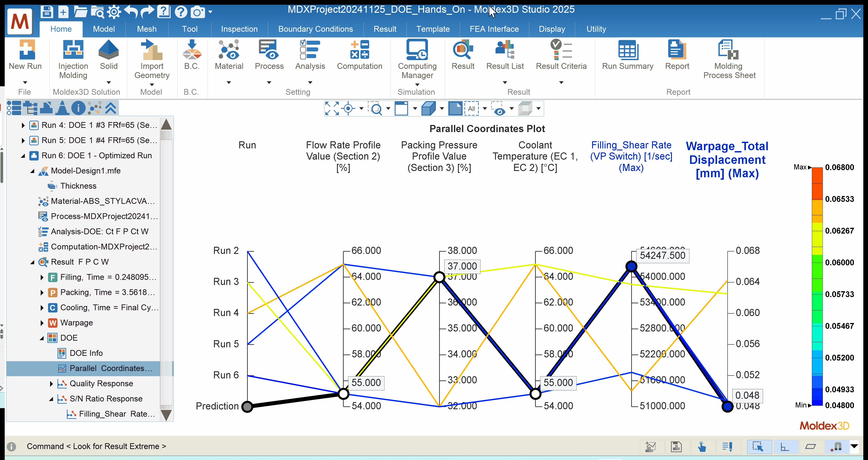Select the blue cube view icon
The width and height of the screenshot is (868, 460).
coord(428,108)
